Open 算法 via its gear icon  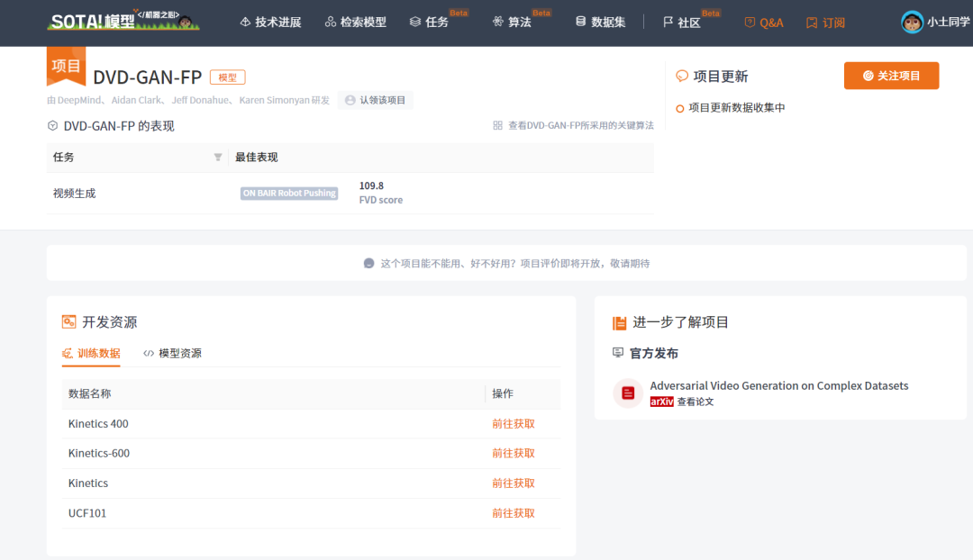click(497, 23)
